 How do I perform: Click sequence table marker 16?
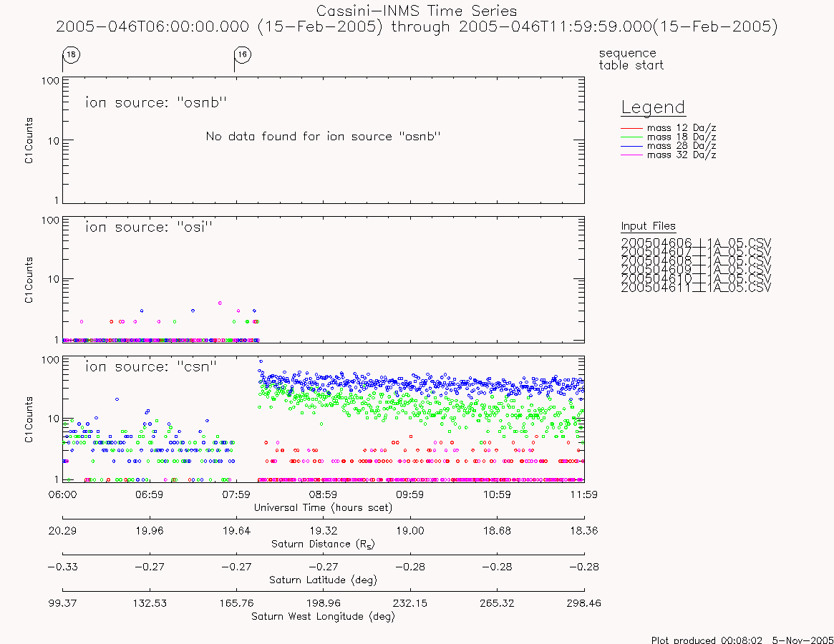pyautogui.click(x=243, y=55)
